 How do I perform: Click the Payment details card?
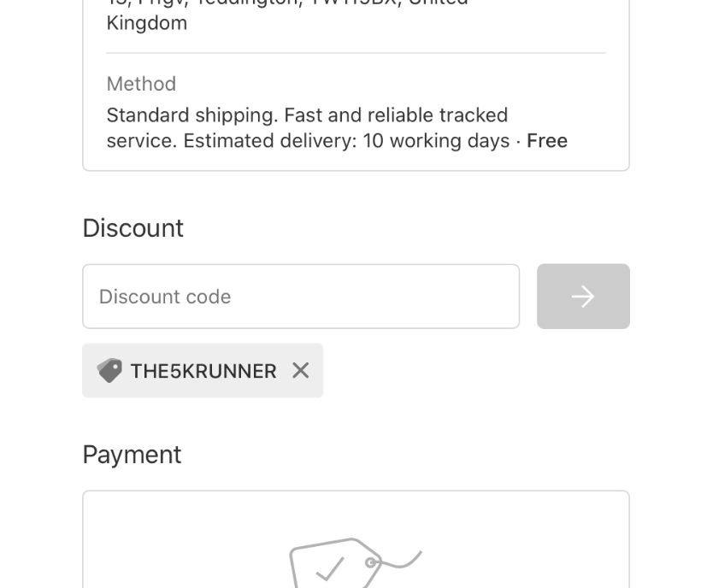click(x=356, y=538)
